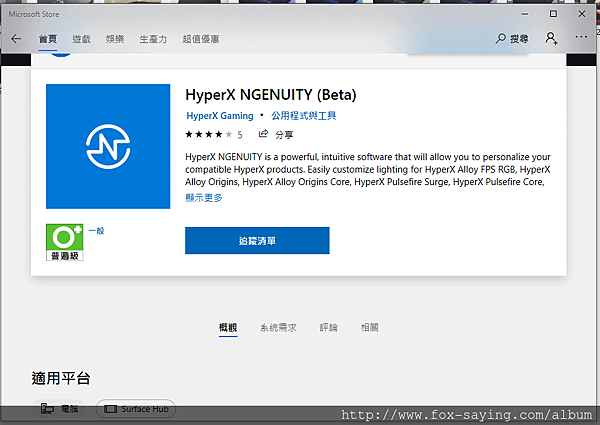
Task: Click the 普遍級 rating badge icon
Action: [65, 243]
